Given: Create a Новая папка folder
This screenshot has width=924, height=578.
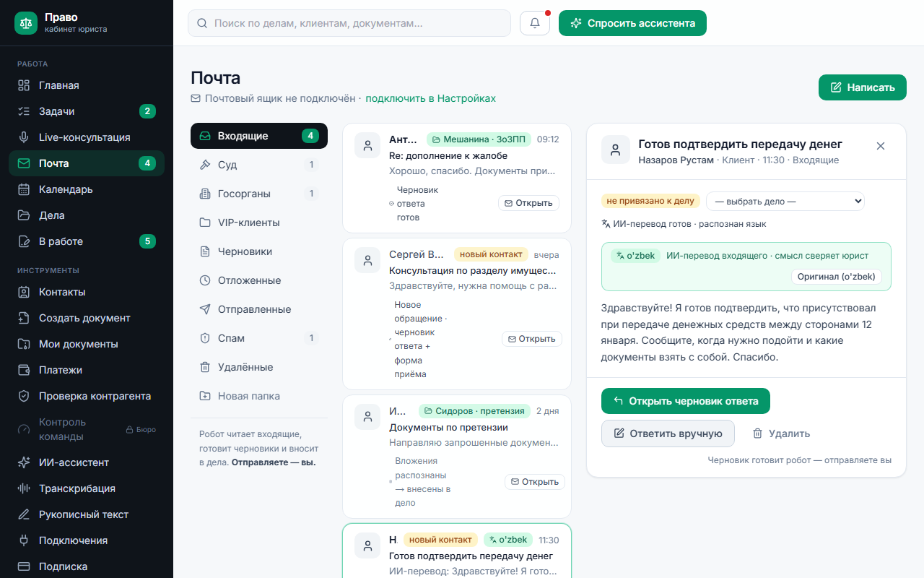Looking at the screenshot, I should pos(259,396).
